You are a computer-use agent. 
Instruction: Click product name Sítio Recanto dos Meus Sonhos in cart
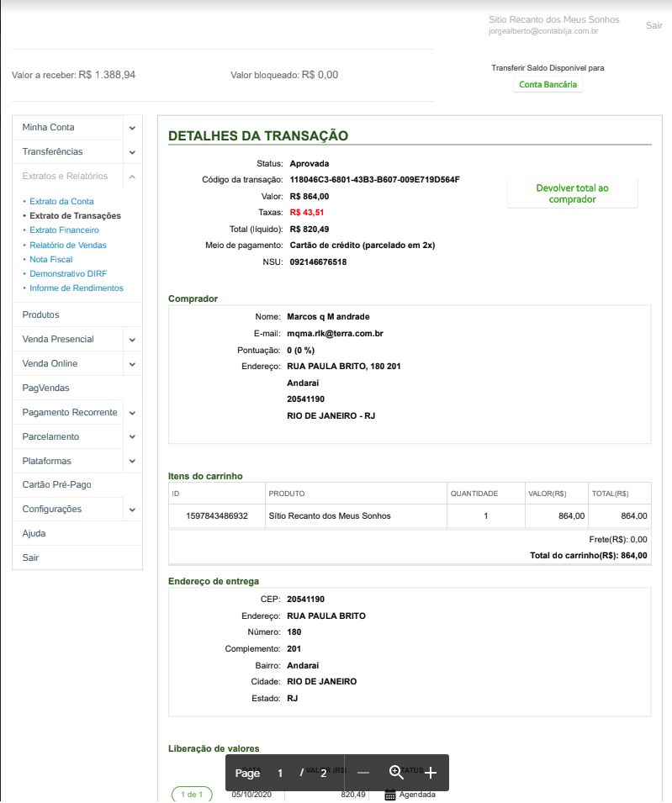[330, 516]
